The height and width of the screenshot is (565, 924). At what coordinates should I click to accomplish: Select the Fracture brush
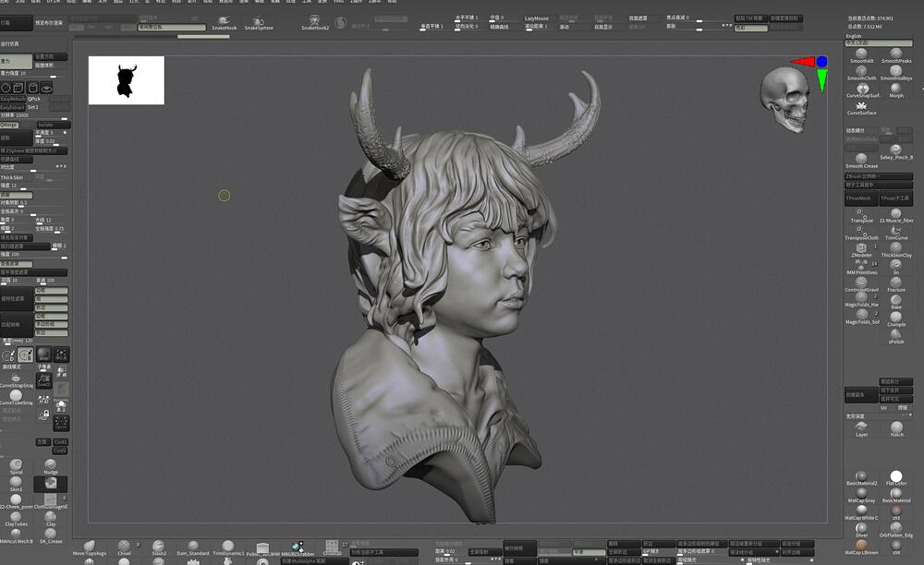(896, 285)
